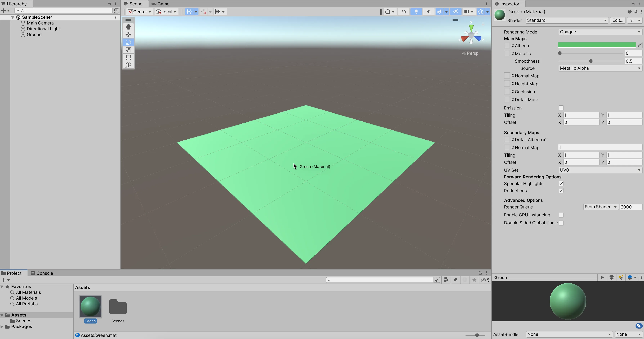Toggle hidden objects visibility in Scene
The width and height of the screenshot is (644, 339).
pos(456,12)
